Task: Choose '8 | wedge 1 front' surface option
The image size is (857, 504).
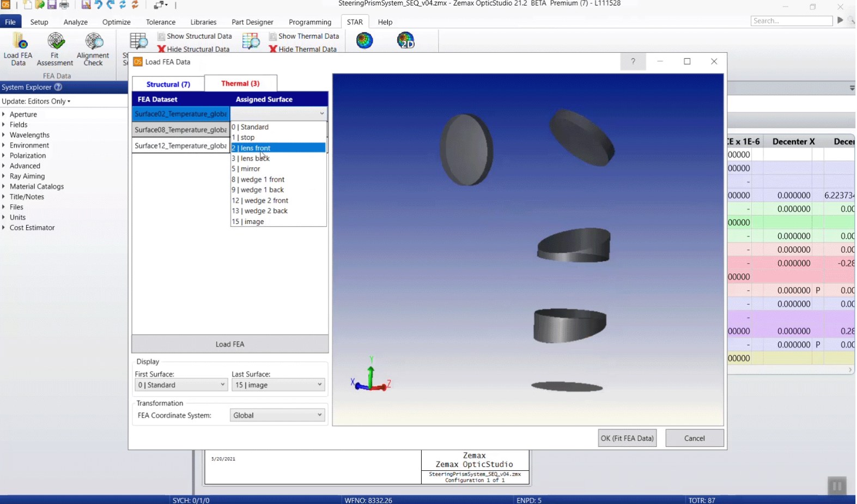Action: pyautogui.click(x=278, y=179)
